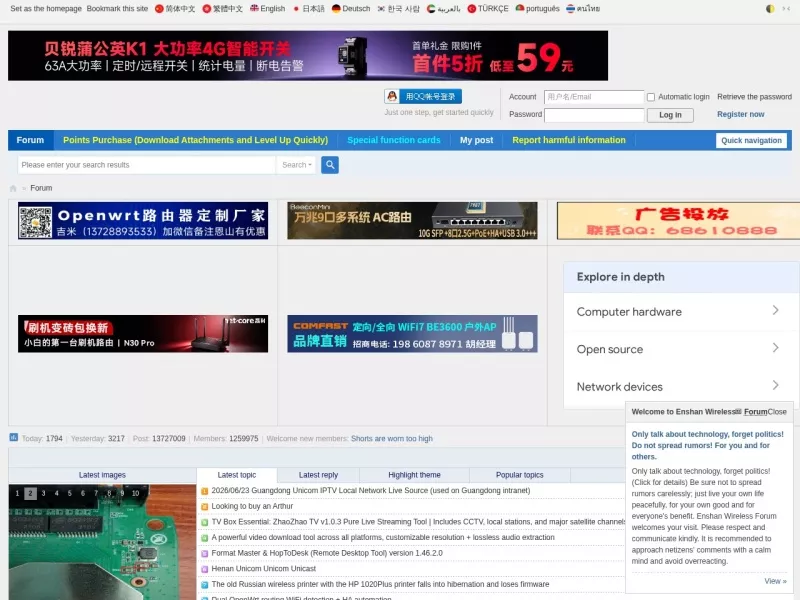Click Set as the homepage link
Screen dimensions: 800x600
click(46, 9)
